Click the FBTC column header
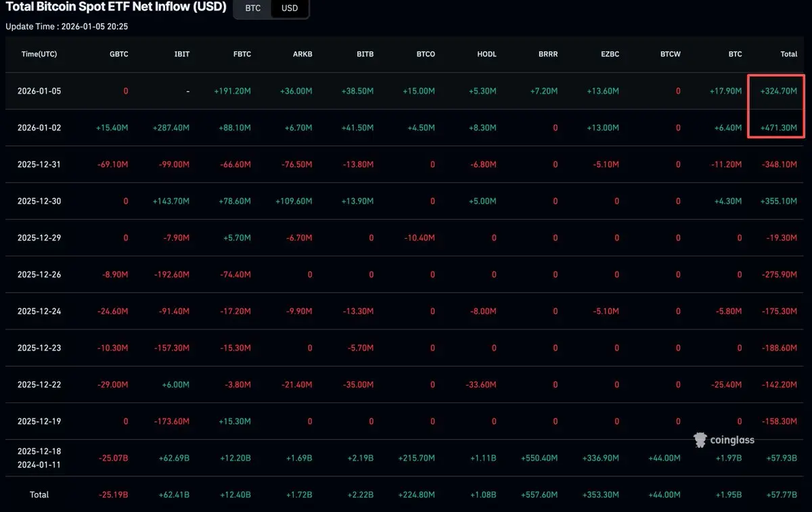 [241, 54]
